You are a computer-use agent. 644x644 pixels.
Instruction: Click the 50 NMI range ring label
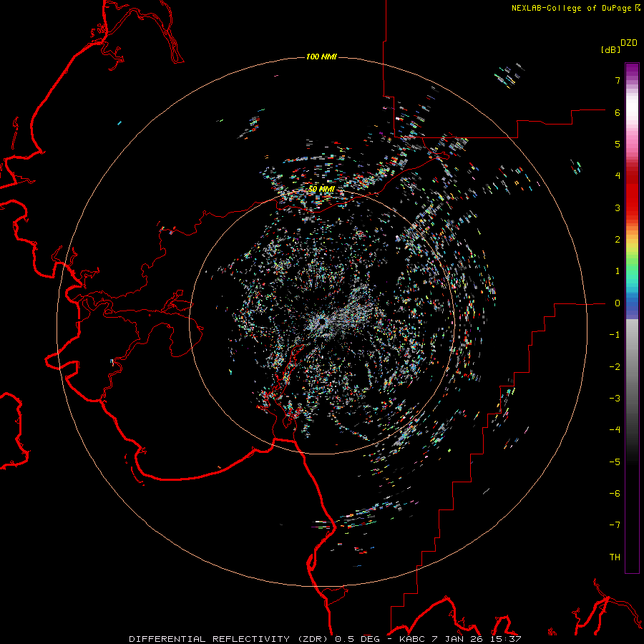(321, 189)
